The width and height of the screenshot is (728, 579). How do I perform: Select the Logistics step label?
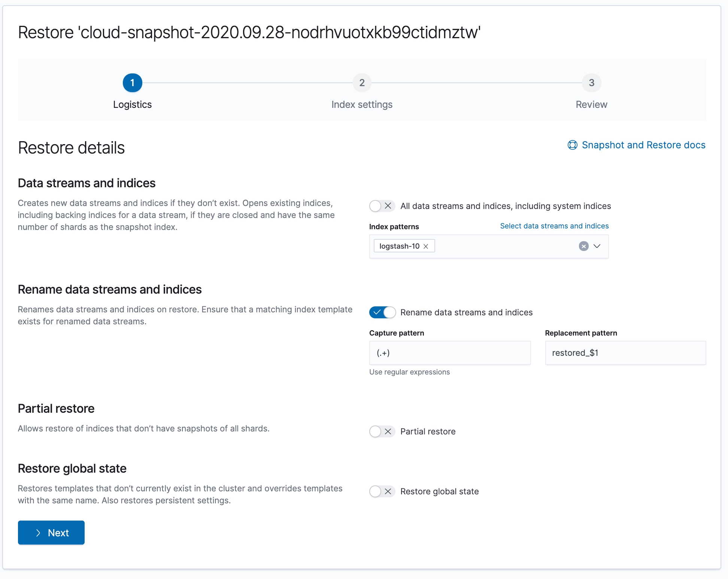tap(132, 104)
